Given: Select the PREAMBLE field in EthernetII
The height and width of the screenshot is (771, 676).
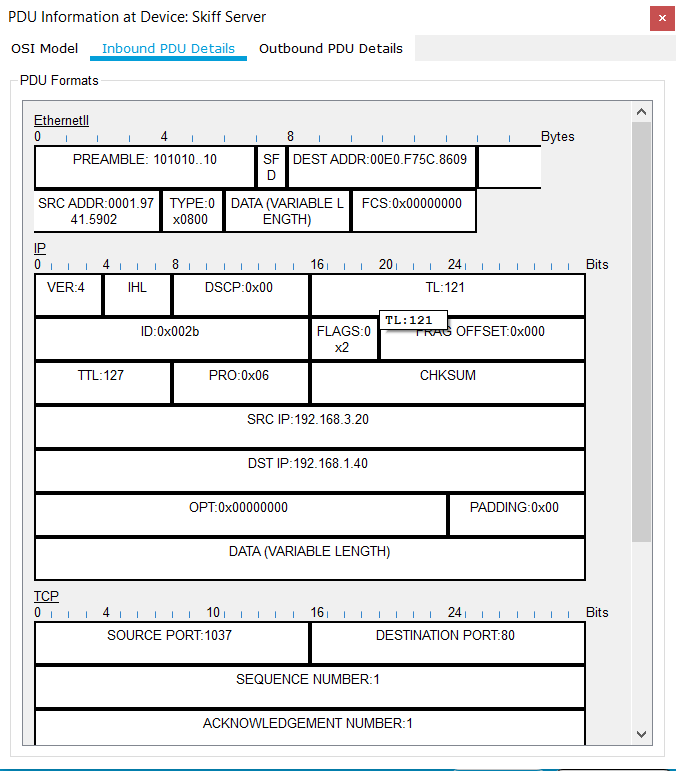Looking at the screenshot, I should [x=145, y=167].
